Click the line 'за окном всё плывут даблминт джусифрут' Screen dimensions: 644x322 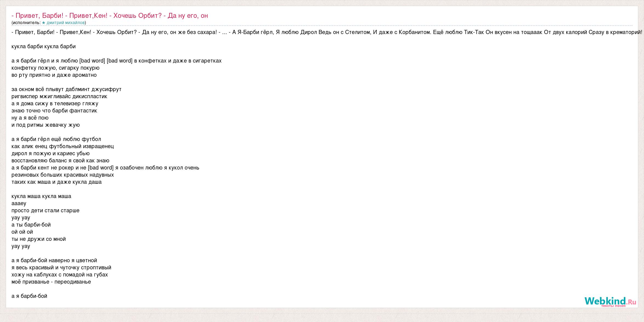[67, 89]
